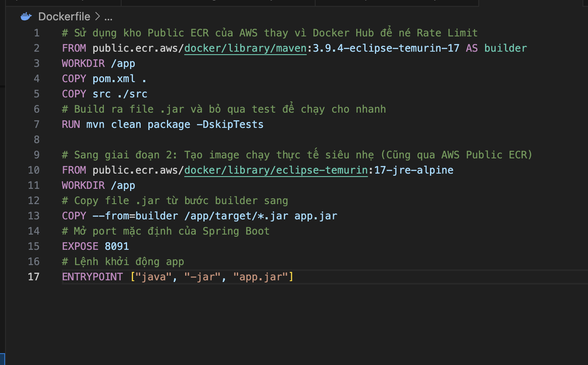Click the RUN keyword on line 7

tap(71, 124)
